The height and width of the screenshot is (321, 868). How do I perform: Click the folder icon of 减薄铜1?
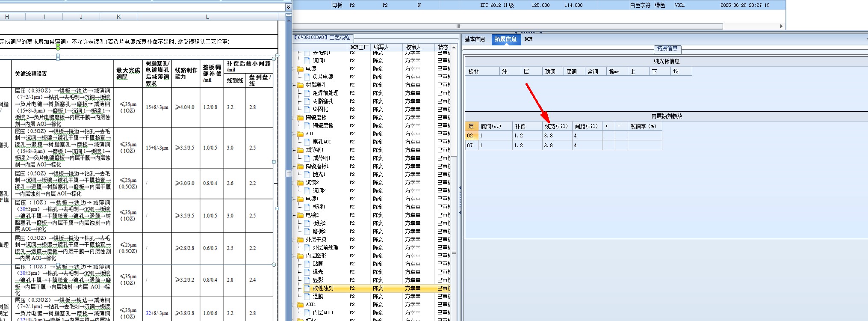point(300,150)
